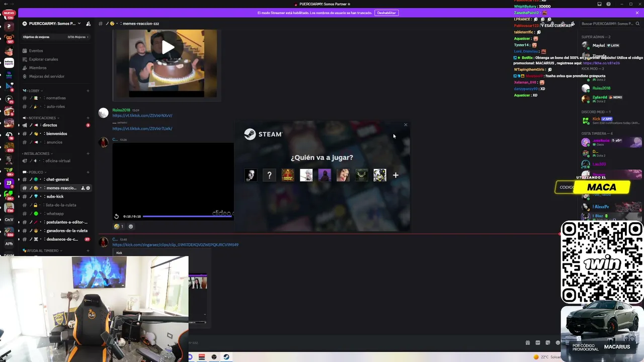
Task: Add a channel to the PÚBLICO category
Action: point(88,172)
